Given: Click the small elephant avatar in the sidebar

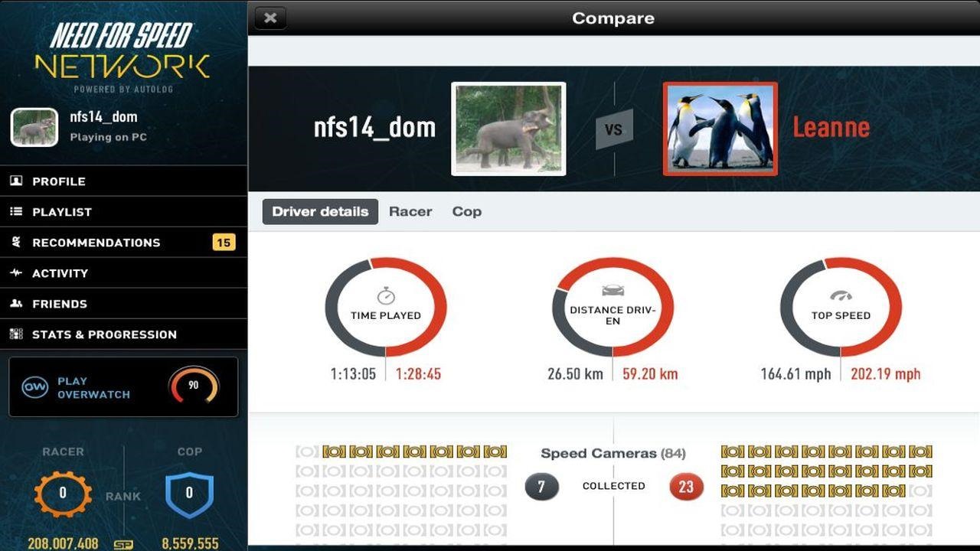Looking at the screenshot, I should point(34,127).
